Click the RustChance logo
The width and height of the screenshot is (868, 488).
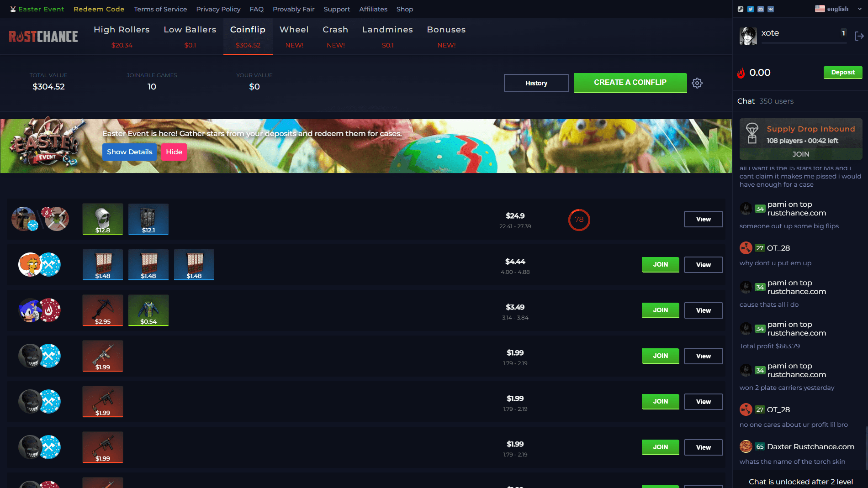pyautogui.click(x=43, y=36)
